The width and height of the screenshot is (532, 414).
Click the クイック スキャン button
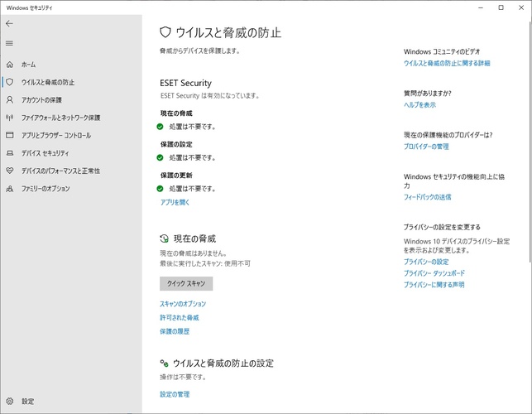point(186,283)
